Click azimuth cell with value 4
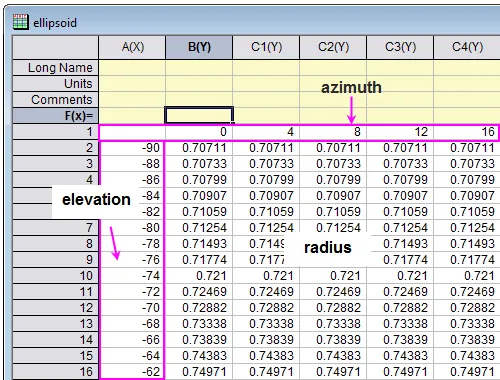This screenshot has width=500, height=380. click(266, 132)
